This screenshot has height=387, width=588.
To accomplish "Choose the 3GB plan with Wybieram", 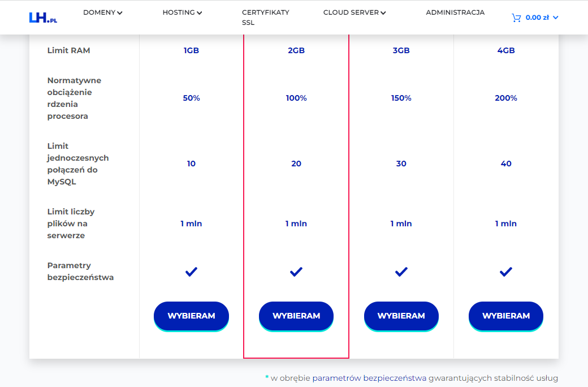I will coord(401,316).
